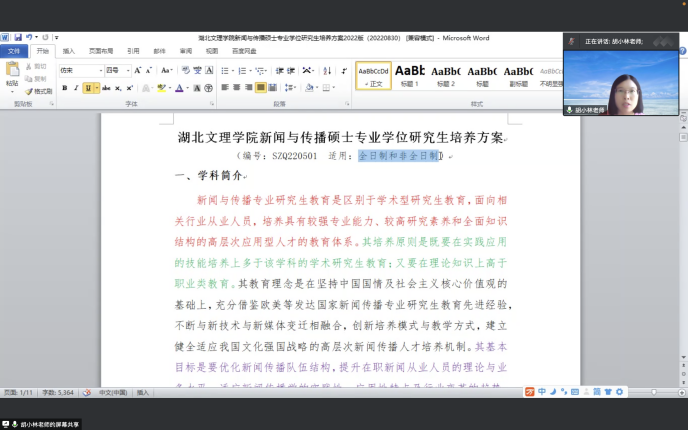Click the center alignment icon

point(237,88)
